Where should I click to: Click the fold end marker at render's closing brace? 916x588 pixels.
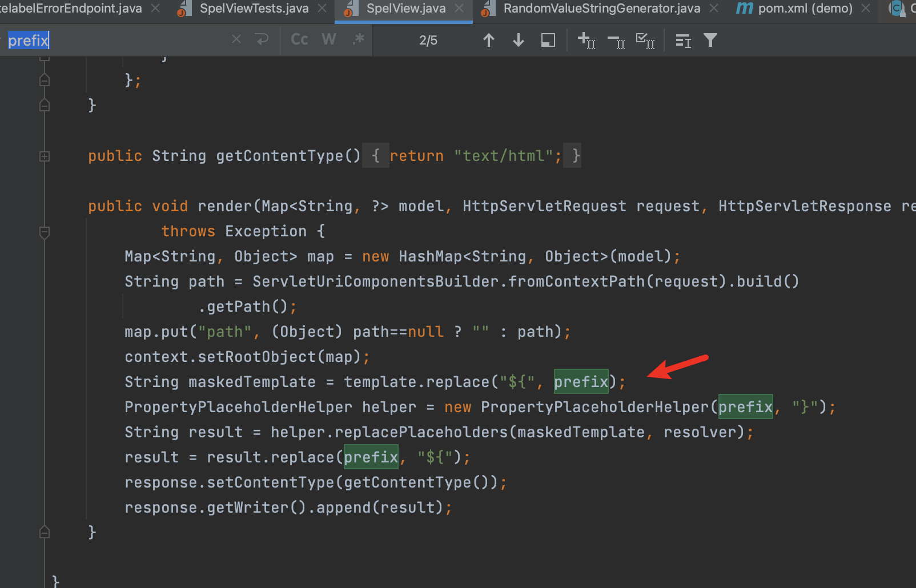(x=45, y=532)
